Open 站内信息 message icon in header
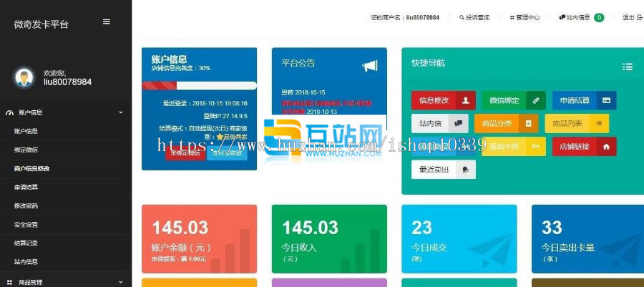Screen dimensions: 644x287 [x=562, y=18]
